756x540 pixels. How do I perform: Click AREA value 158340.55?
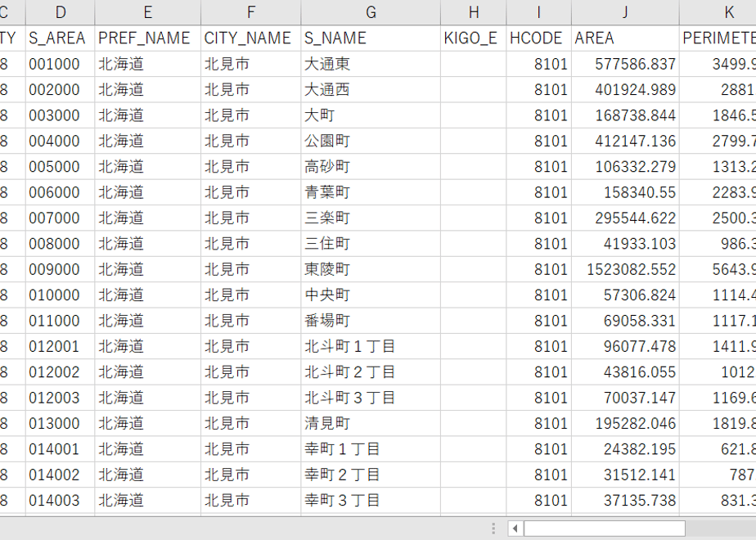[625, 192]
